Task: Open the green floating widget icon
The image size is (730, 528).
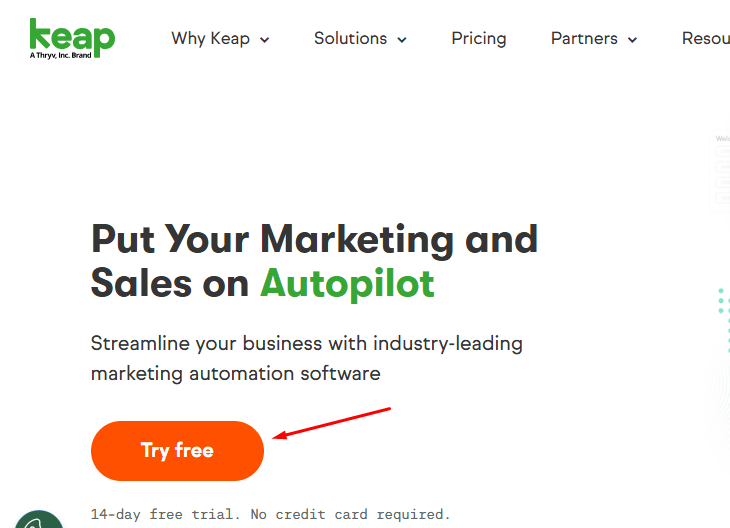Action: (x=38, y=520)
